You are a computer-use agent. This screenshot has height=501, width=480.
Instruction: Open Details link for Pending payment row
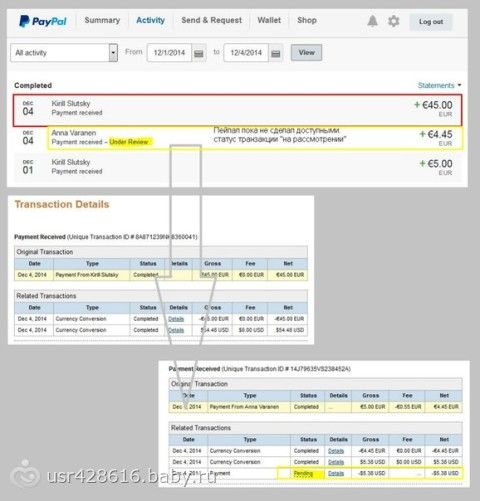coord(336,473)
